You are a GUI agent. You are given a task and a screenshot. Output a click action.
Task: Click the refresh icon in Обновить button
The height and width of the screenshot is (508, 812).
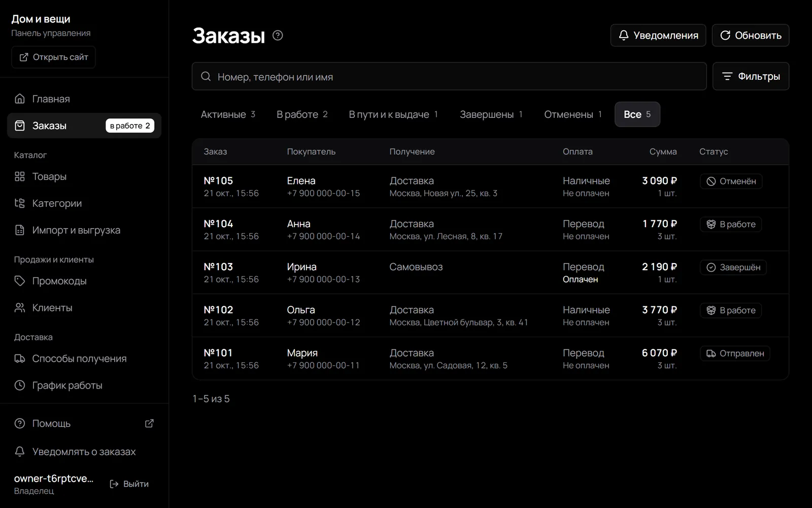pyautogui.click(x=725, y=35)
